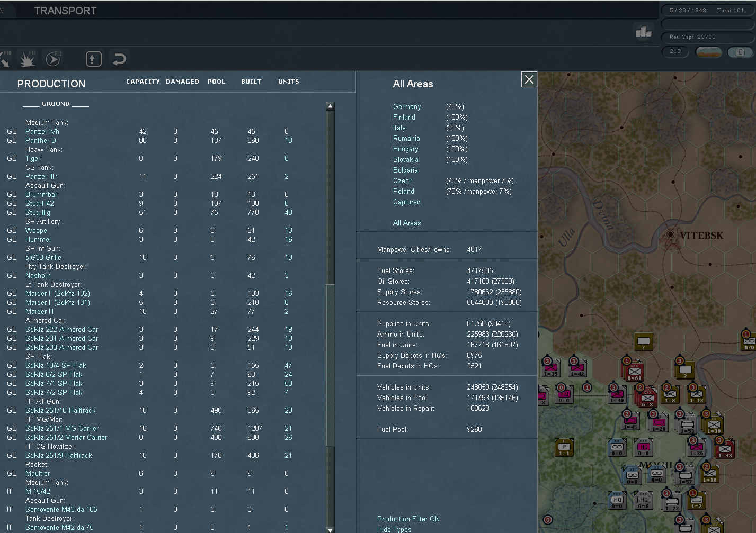Select the 1=35 unit counter on map
This screenshot has width=756, height=533.
pos(551,367)
